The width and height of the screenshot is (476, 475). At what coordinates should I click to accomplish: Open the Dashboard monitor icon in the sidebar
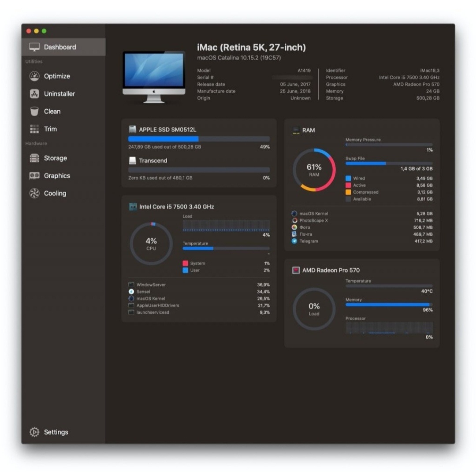click(x=34, y=47)
